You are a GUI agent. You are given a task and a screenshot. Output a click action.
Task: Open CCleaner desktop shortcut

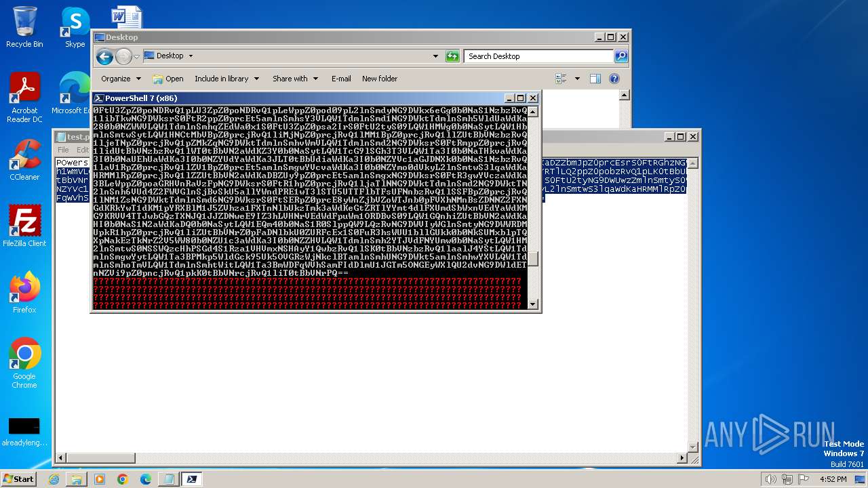(24, 160)
